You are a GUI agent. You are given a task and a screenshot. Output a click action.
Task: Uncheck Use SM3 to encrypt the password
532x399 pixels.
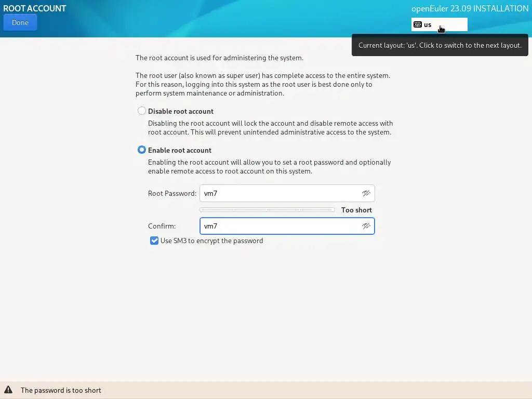pyautogui.click(x=154, y=241)
